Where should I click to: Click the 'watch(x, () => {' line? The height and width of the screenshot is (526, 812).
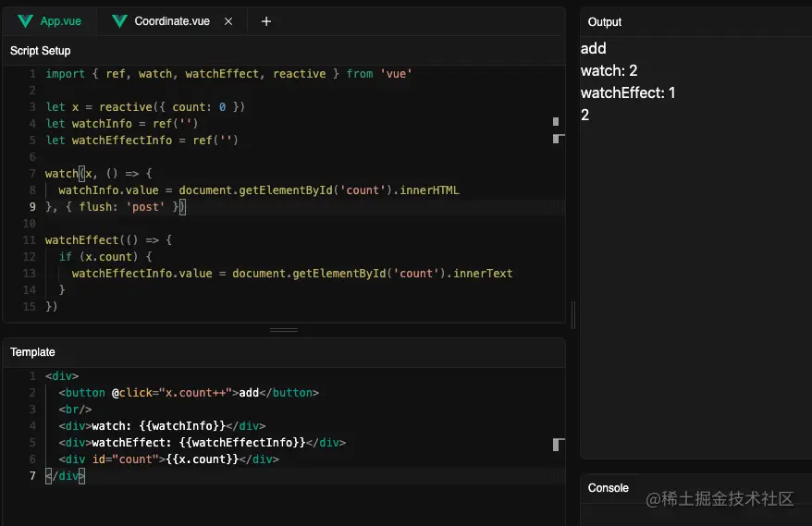click(x=98, y=174)
